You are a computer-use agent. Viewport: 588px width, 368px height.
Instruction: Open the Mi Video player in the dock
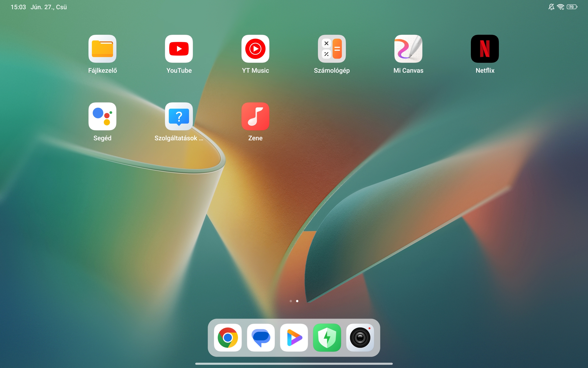coord(294,338)
